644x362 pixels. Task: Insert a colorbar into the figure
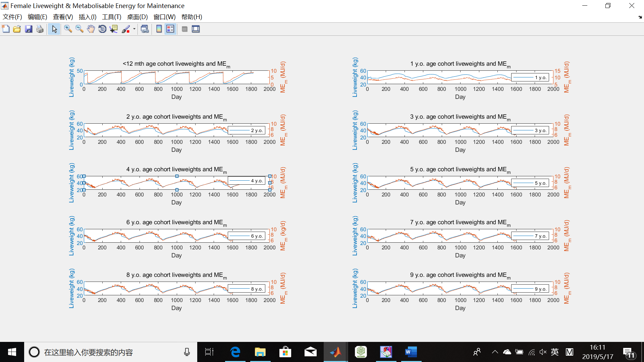point(158,29)
